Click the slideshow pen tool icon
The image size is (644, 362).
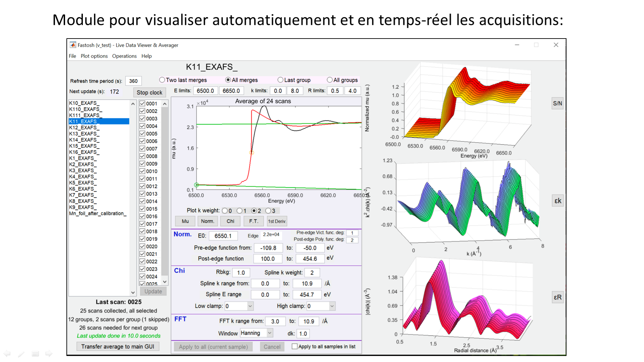coord(21,354)
